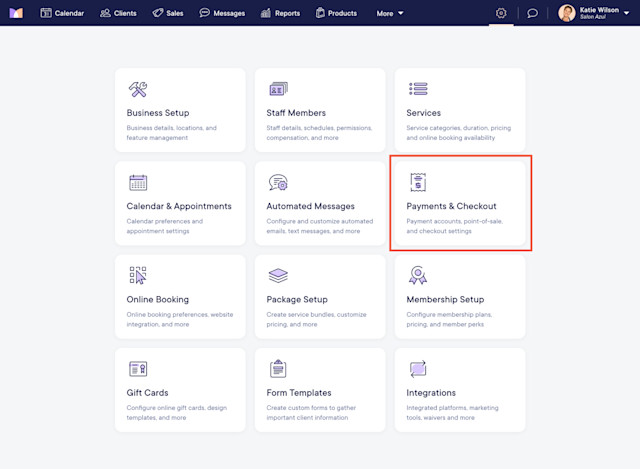Click the Business Setup tools icon
This screenshot has width=640, height=469.
[x=138, y=89]
